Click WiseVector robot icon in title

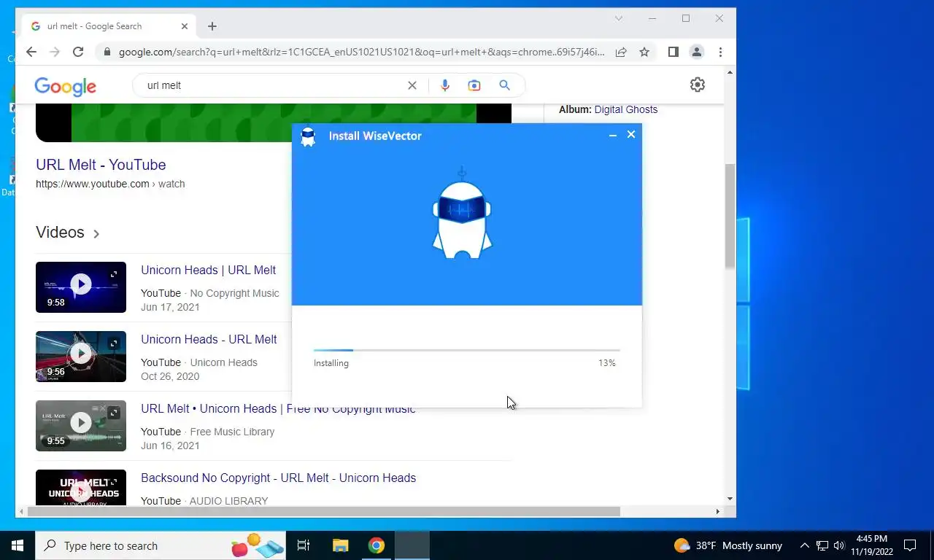point(308,136)
